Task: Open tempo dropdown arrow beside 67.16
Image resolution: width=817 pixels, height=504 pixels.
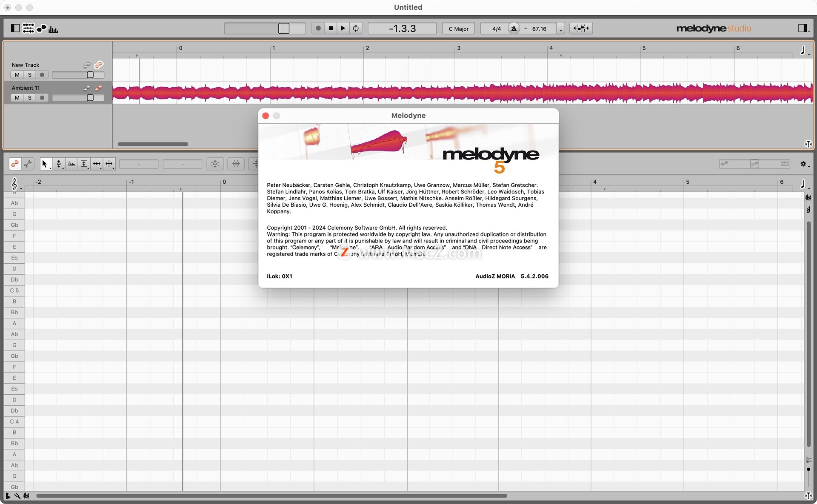Action: (x=560, y=29)
